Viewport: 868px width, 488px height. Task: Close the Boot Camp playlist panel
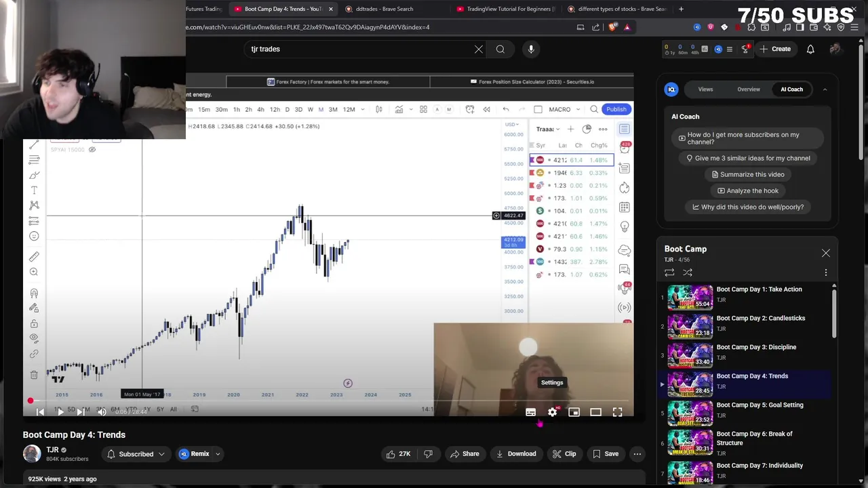click(825, 253)
